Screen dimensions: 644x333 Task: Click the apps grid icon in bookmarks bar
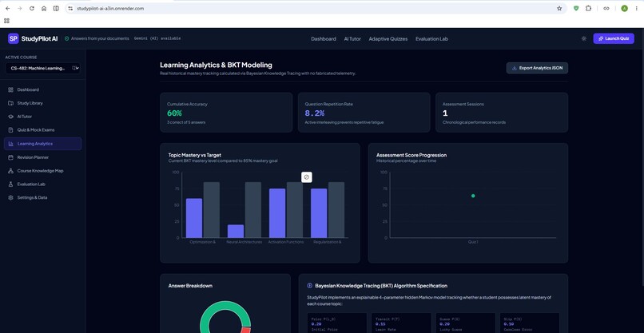click(x=6, y=20)
